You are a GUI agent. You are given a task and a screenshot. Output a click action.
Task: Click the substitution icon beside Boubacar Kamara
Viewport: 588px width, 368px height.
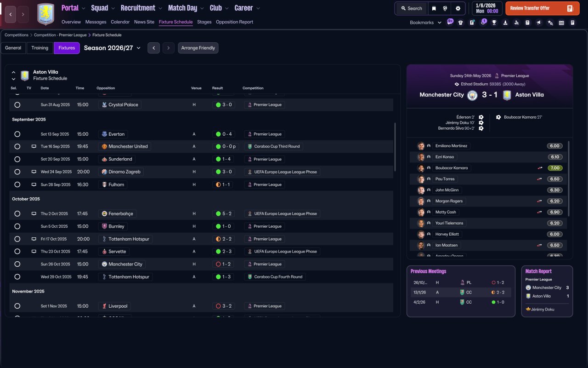click(540, 168)
